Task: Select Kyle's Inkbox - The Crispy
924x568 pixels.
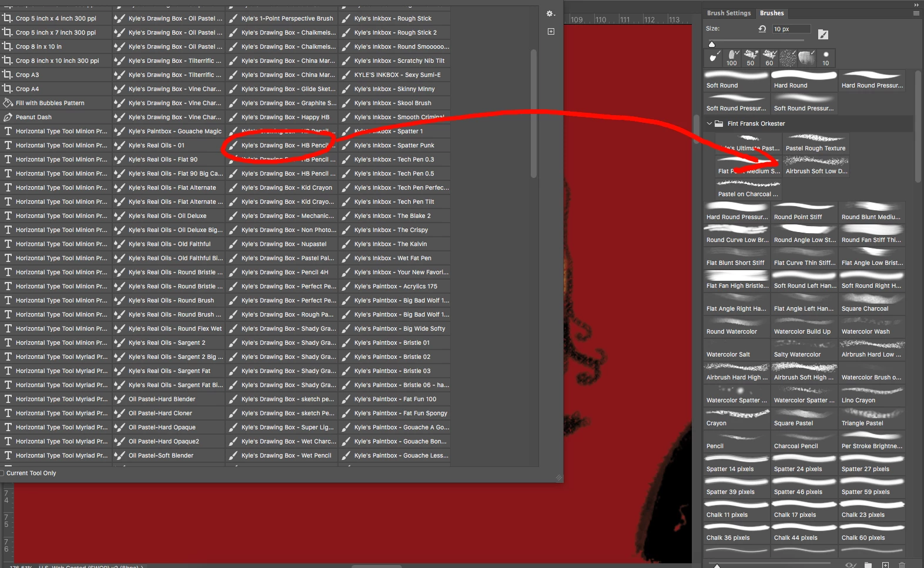Action: coord(394,230)
